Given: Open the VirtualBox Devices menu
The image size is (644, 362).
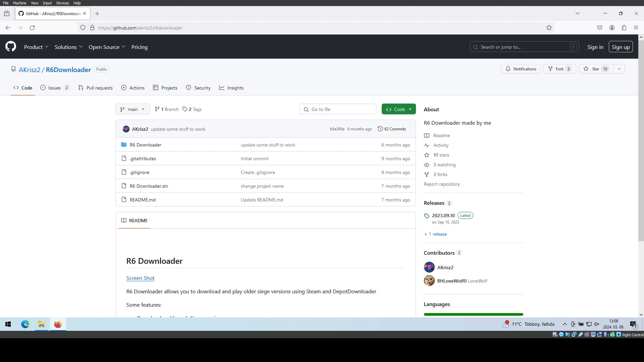Looking at the screenshot, I should pos(62,3).
